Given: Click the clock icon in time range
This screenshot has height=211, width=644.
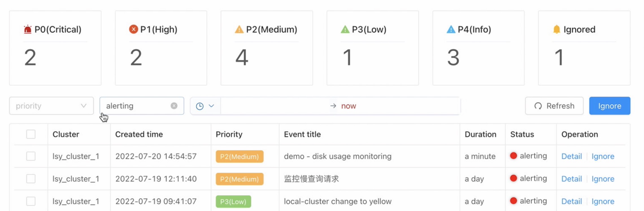Looking at the screenshot, I should coord(200,106).
